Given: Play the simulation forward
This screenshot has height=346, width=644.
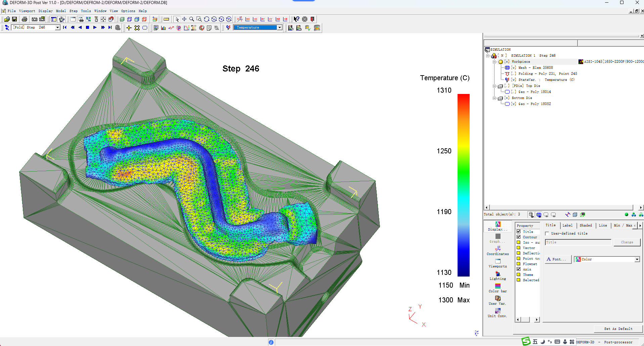Looking at the screenshot, I should click(95, 28).
